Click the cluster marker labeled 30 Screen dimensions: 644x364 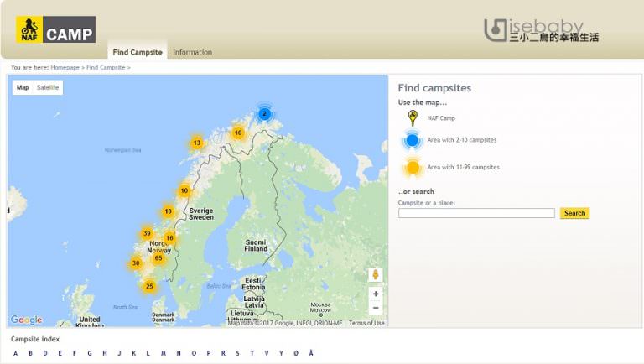[x=136, y=263]
